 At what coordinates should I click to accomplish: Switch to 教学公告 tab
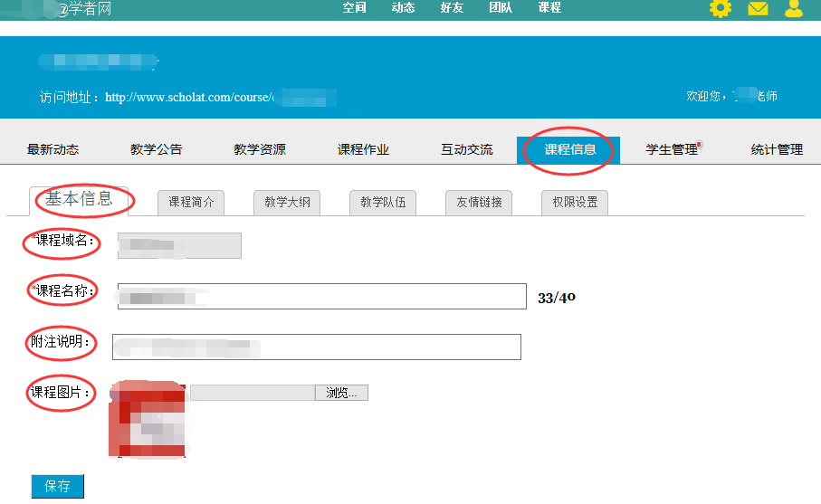click(x=156, y=150)
